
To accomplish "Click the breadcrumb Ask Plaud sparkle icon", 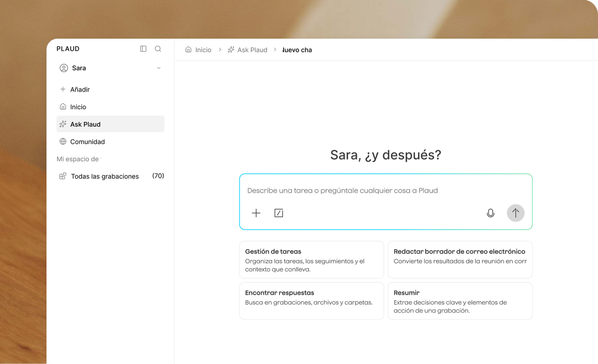I will [x=231, y=50].
